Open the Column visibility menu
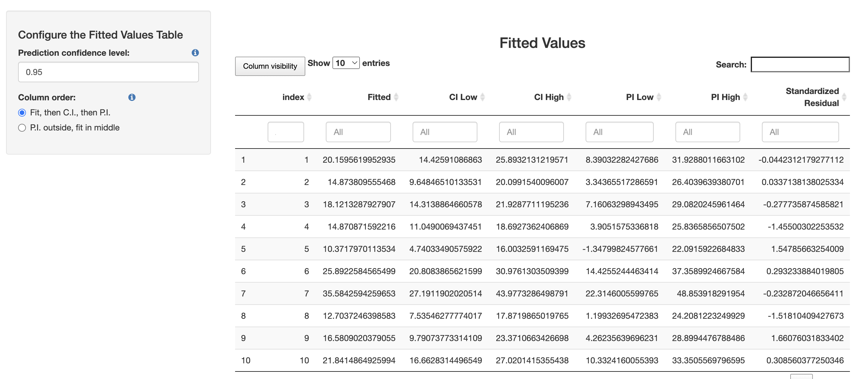This screenshot has width=868, height=379. pyautogui.click(x=270, y=66)
